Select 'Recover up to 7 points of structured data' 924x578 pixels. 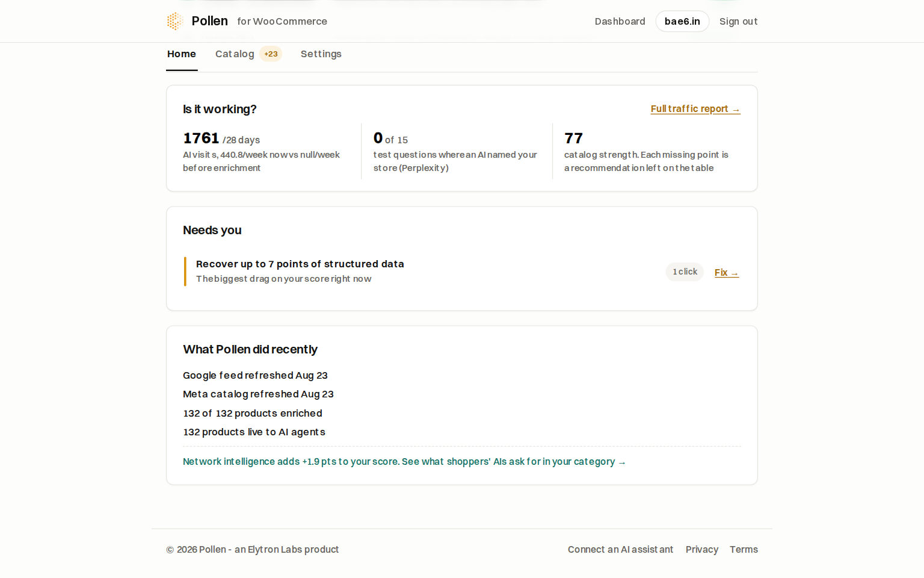300,264
